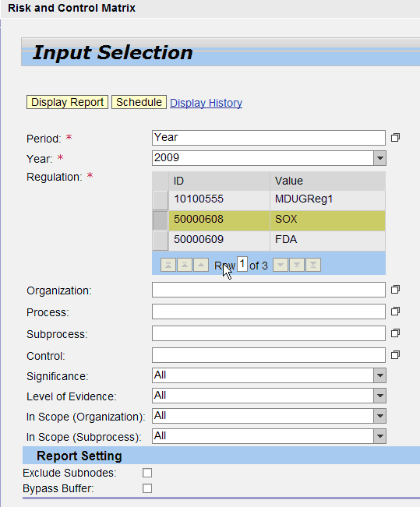
Task: Go down one row in Regulation table
Action: pos(281,265)
